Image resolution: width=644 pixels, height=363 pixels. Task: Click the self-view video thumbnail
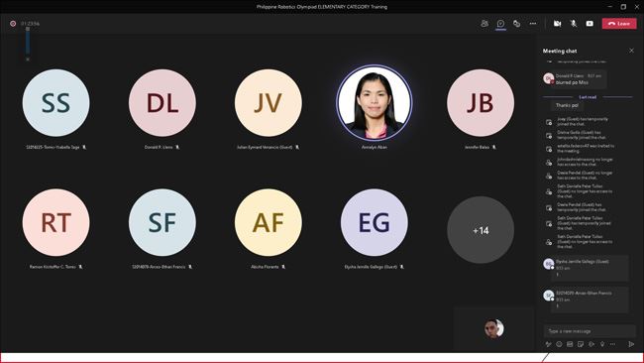point(493,328)
